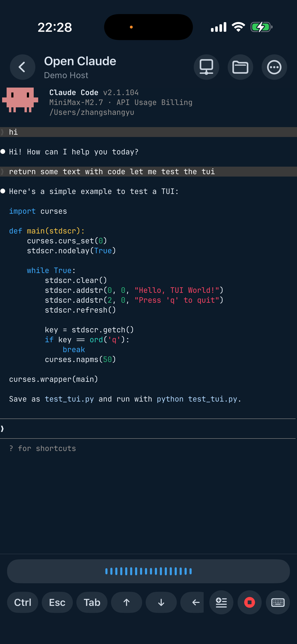This screenshot has width=297, height=644.
Task: Click the "while True:" line
Action: point(51,270)
